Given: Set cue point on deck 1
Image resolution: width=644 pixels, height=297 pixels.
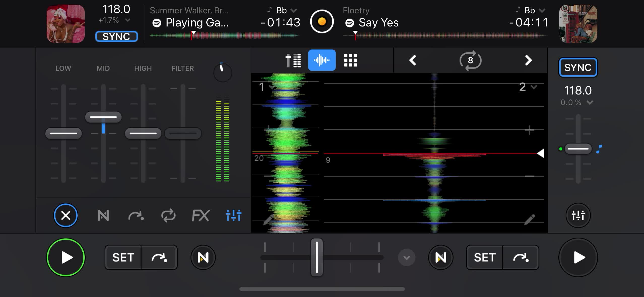Looking at the screenshot, I should (123, 257).
